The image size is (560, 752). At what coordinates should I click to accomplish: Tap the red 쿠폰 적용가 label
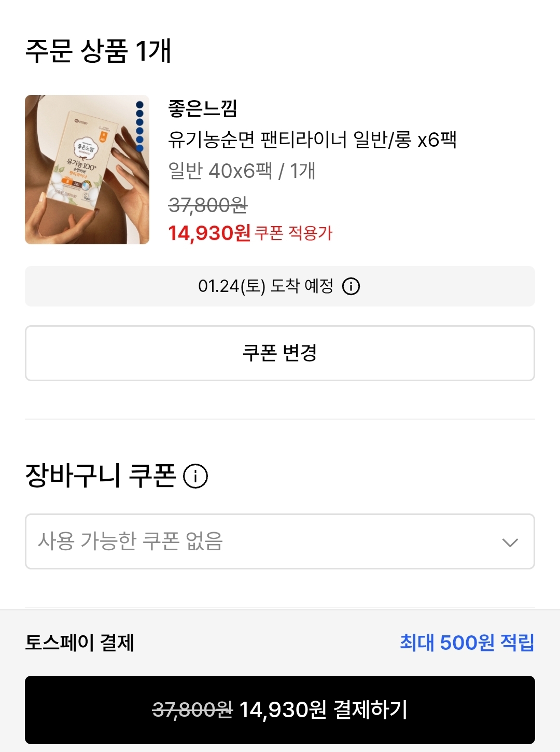(293, 233)
